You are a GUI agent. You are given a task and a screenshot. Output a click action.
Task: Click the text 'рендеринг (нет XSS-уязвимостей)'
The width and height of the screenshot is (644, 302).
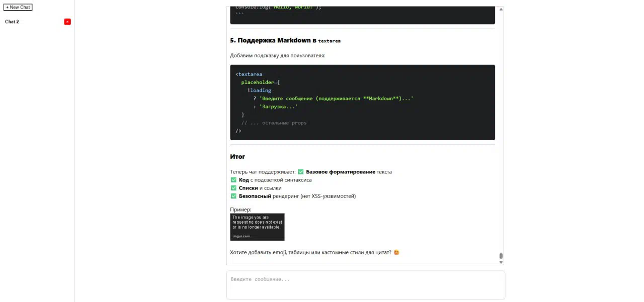point(314,196)
